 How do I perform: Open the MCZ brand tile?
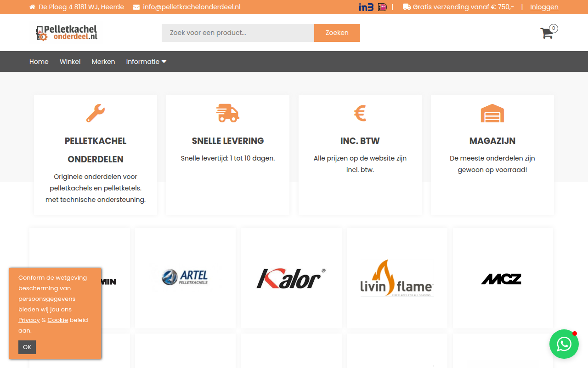[x=503, y=278]
